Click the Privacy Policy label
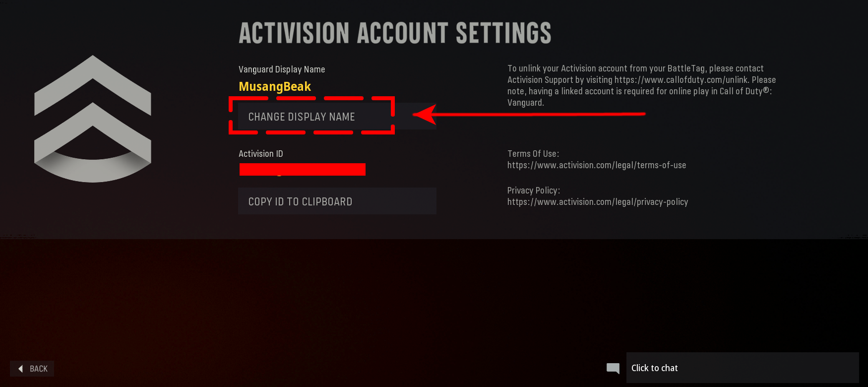The width and height of the screenshot is (868, 387). click(x=534, y=191)
